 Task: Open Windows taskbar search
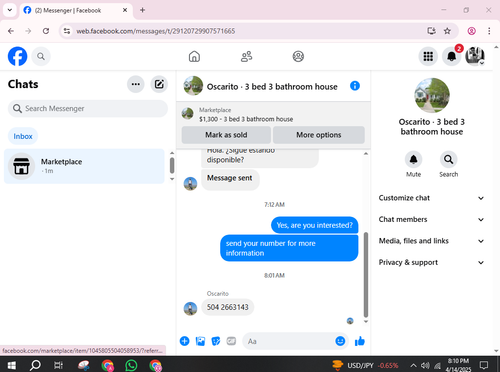35,365
